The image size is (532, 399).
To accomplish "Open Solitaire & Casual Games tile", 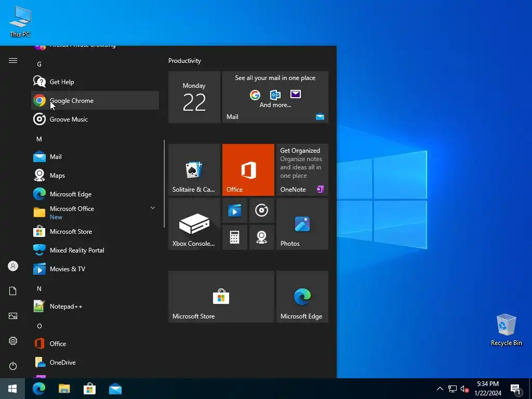I will point(194,170).
